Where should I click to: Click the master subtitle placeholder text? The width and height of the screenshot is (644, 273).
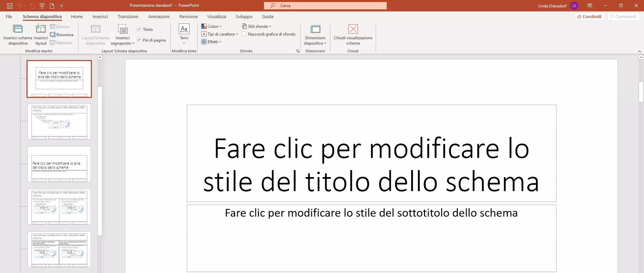tap(371, 213)
